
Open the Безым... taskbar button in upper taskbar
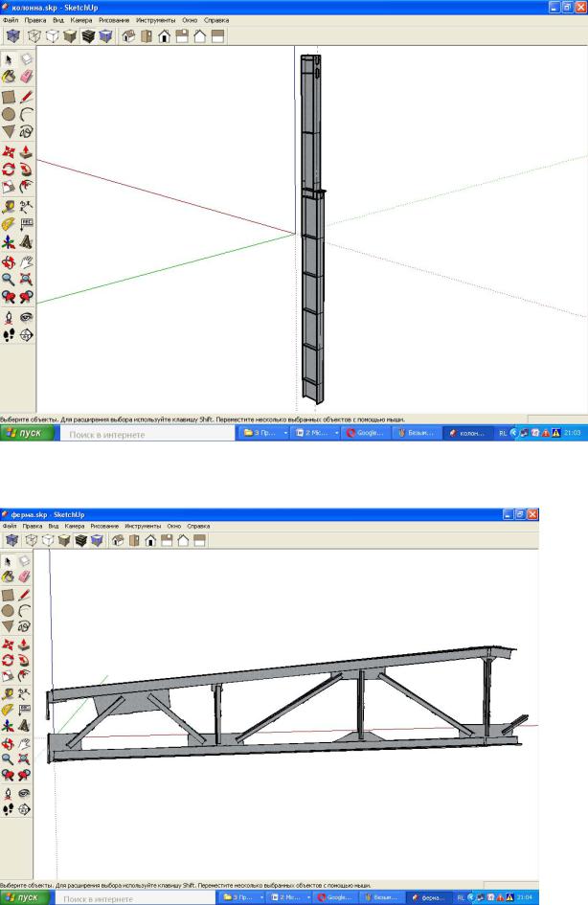pos(417,433)
